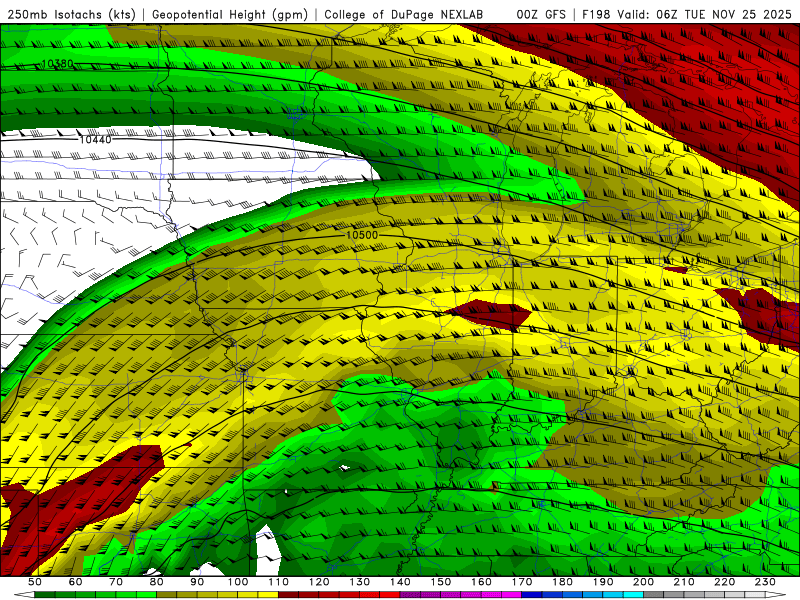Click the "00Z GFS" model run label
The width and height of the screenshot is (800, 600).
[x=541, y=15]
